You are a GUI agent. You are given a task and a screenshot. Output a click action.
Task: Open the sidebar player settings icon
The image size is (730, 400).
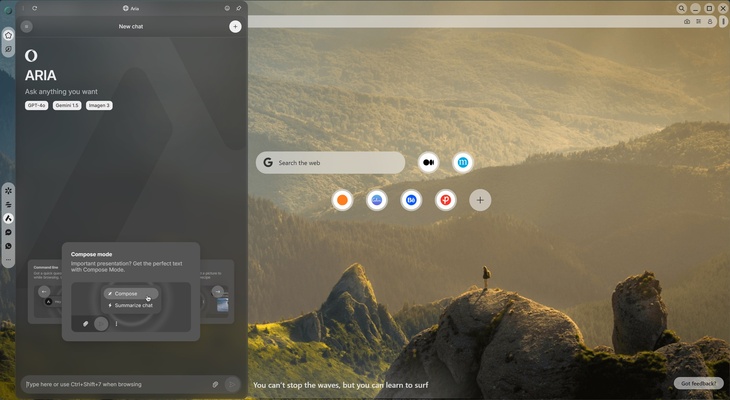[x=8, y=204]
